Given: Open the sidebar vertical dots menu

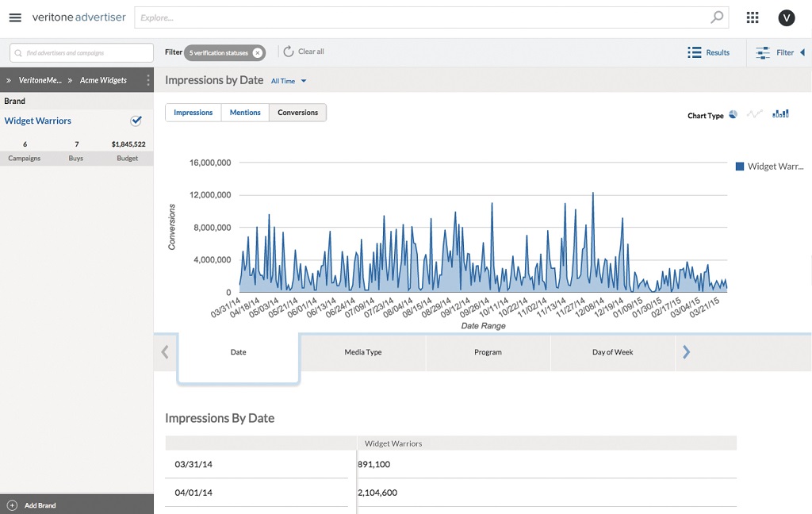Looking at the screenshot, I should (147, 80).
